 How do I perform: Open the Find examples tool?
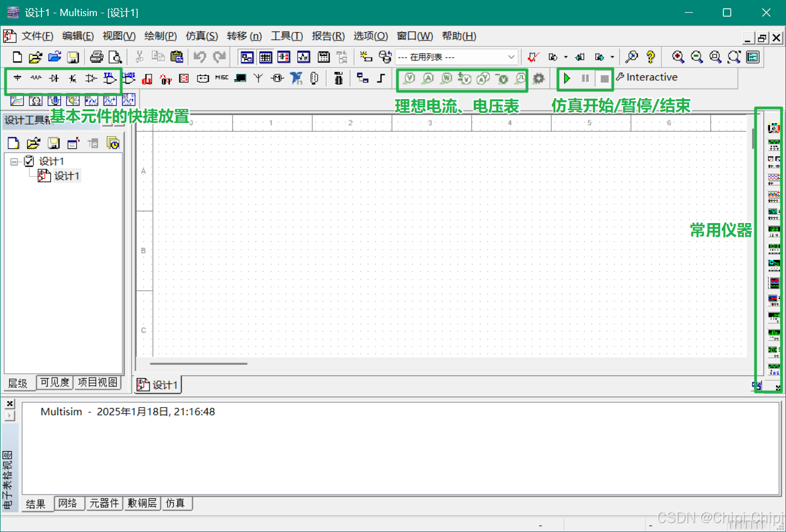632,57
